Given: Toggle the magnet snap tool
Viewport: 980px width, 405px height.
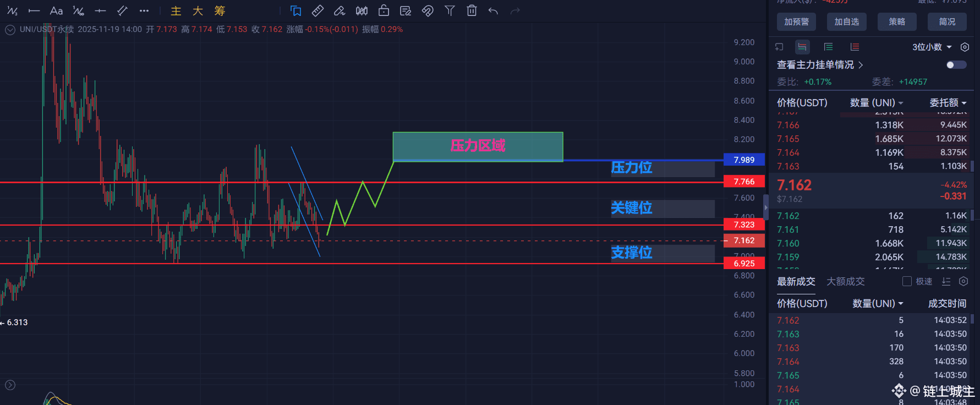Looking at the screenshot, I should [428, 11].
